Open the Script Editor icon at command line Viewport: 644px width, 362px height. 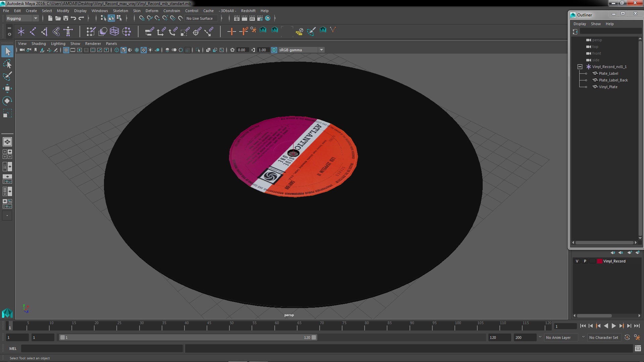(x=638, y=349)
